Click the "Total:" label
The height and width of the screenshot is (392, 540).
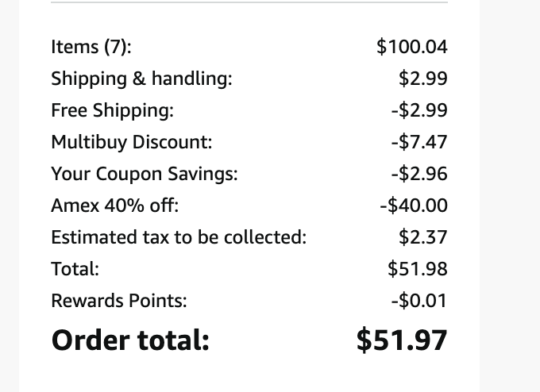(x=75, y=269)
